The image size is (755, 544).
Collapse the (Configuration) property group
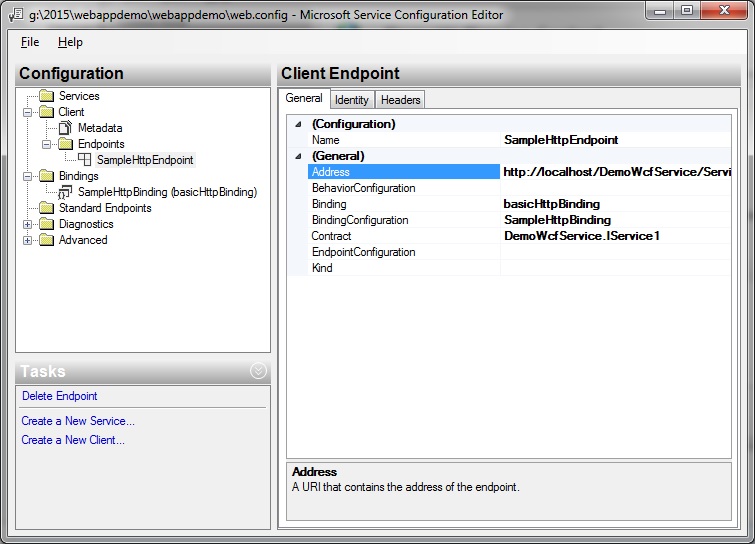(x=298, y=124)
